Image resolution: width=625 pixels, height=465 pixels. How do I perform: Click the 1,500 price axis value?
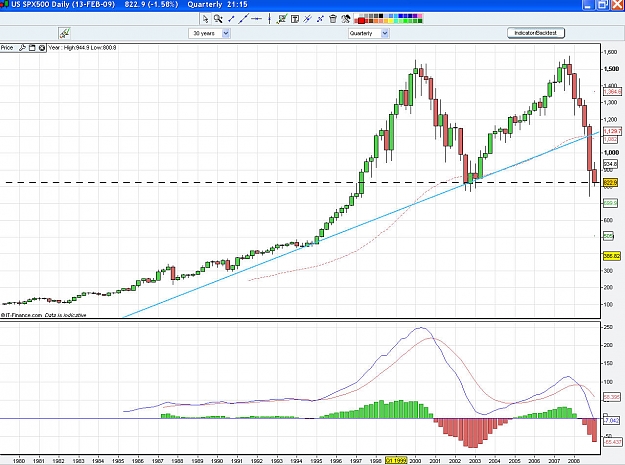point(611,69)
